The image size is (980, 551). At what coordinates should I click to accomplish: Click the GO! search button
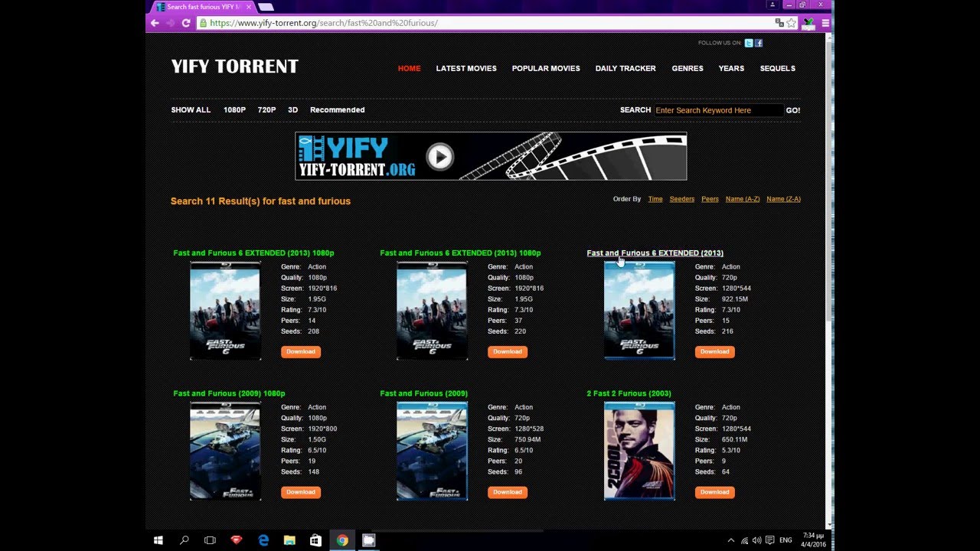tap(792, 110)
